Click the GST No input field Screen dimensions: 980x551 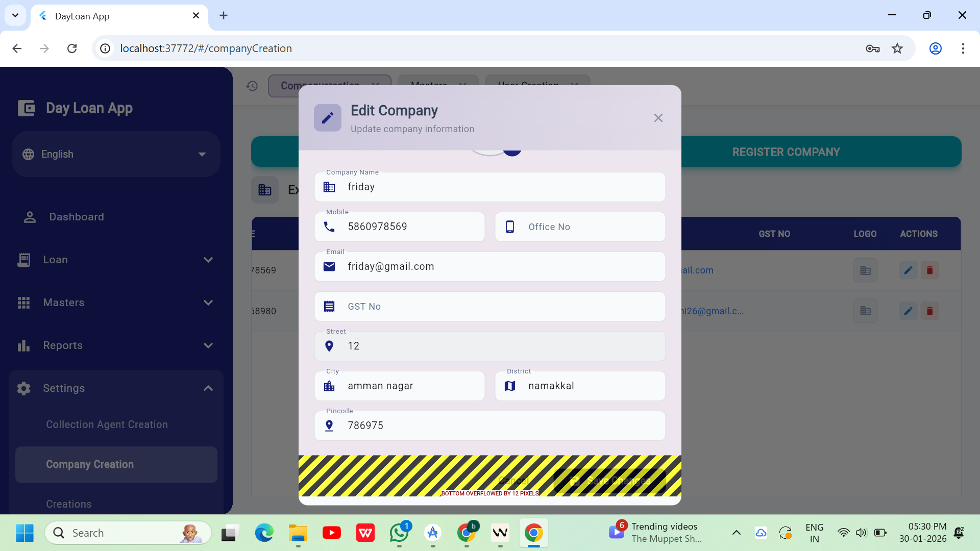tap(500, 307)
